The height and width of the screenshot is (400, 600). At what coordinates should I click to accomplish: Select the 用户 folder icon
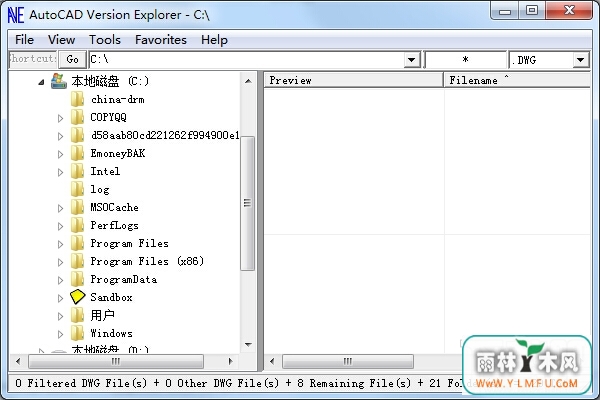tap(77, 315)
